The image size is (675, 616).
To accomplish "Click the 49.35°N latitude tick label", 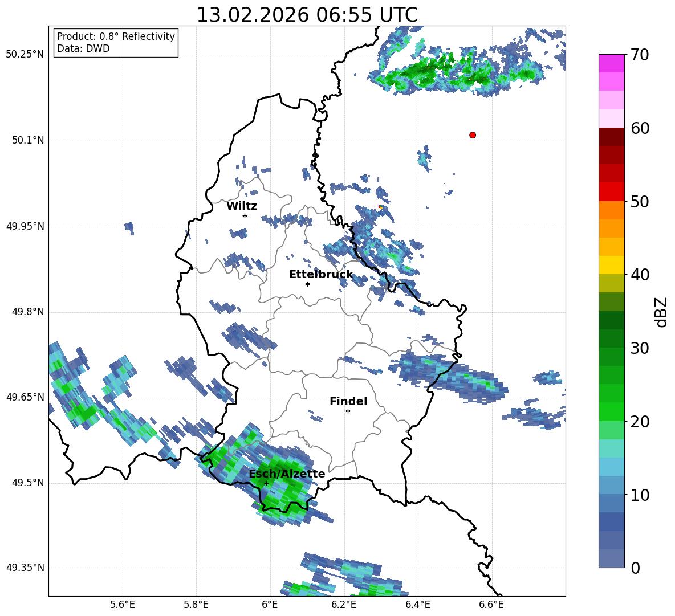I will pyautogui.click(x=25, y=568).
